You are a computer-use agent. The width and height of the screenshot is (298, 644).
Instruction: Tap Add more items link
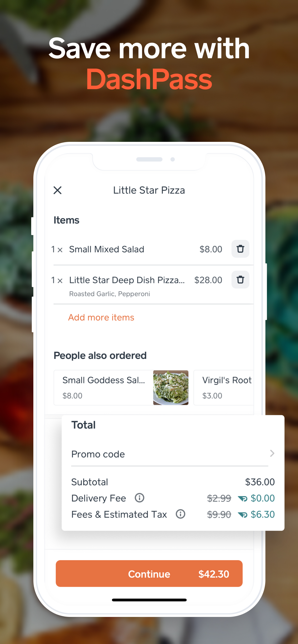101,317
